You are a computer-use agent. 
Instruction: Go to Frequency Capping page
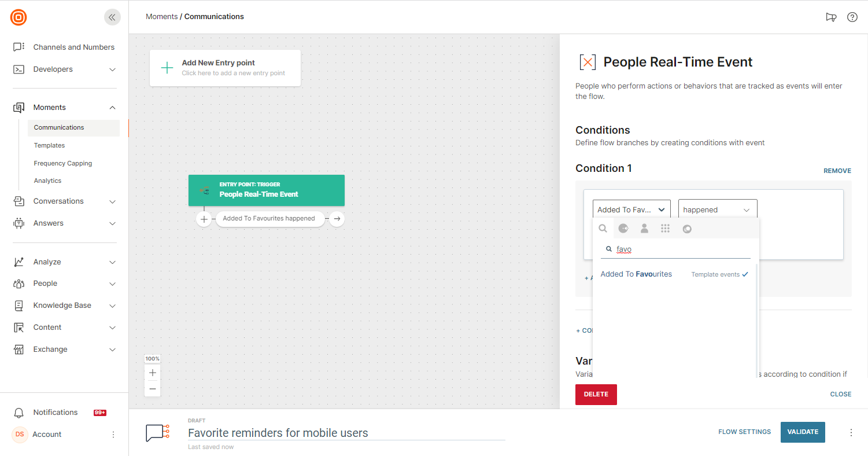point(63,163)
